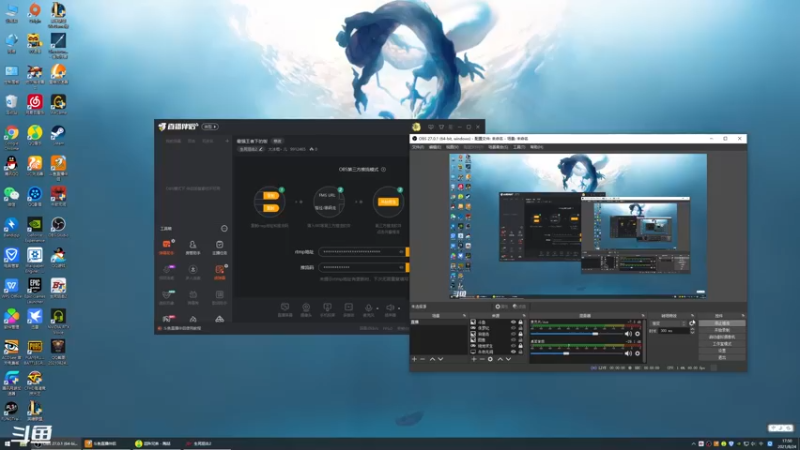The height and width of the screenshot is (450, 800).
Task: Reveal rtmp address with eye icon
Action: [402, 252]
